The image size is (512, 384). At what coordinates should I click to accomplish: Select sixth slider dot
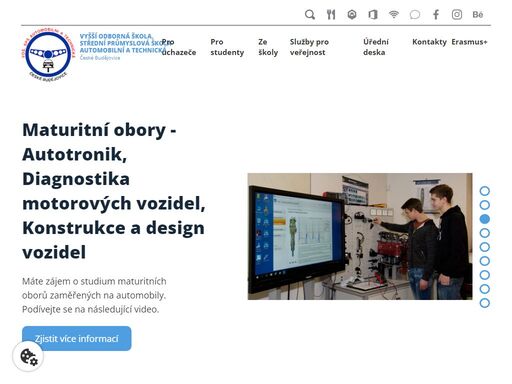485,261
